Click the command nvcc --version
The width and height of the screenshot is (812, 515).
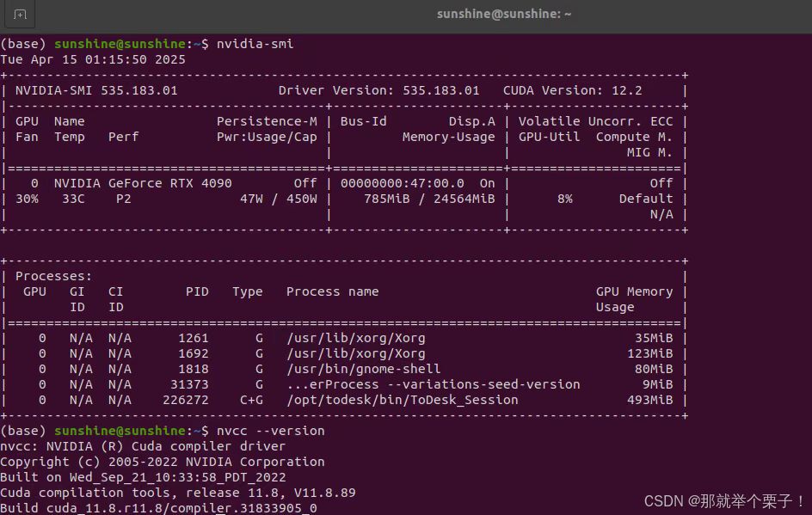[x=270, y=431]
